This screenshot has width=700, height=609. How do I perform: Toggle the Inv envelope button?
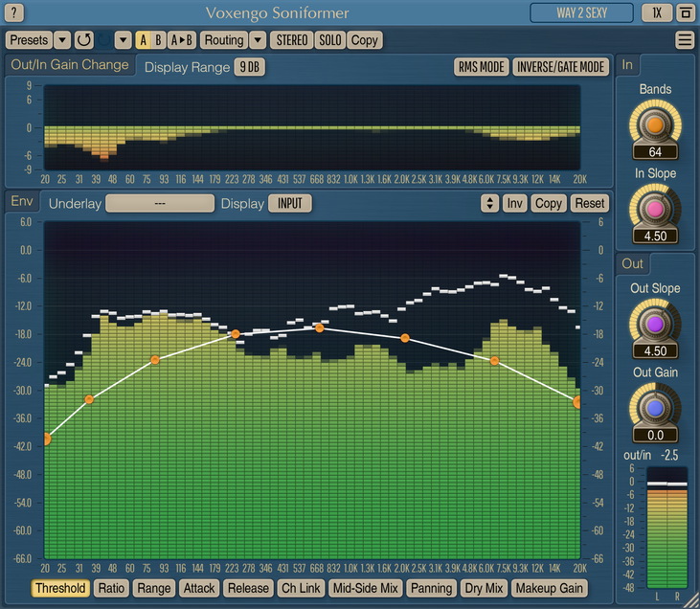[515, 204]
